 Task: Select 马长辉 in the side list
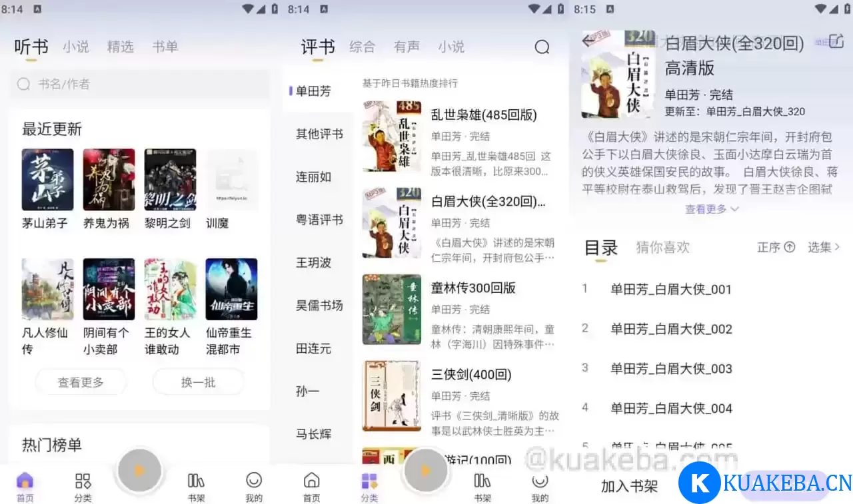(x=313, y=434)
